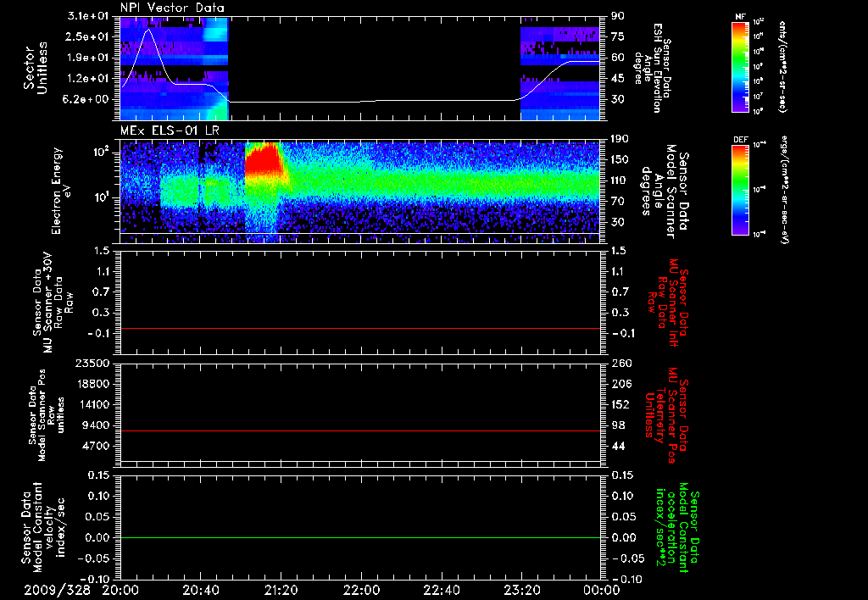868x600 pixels.
Task: Click the "260" telemetry tick label
Action: coord(620,364)
